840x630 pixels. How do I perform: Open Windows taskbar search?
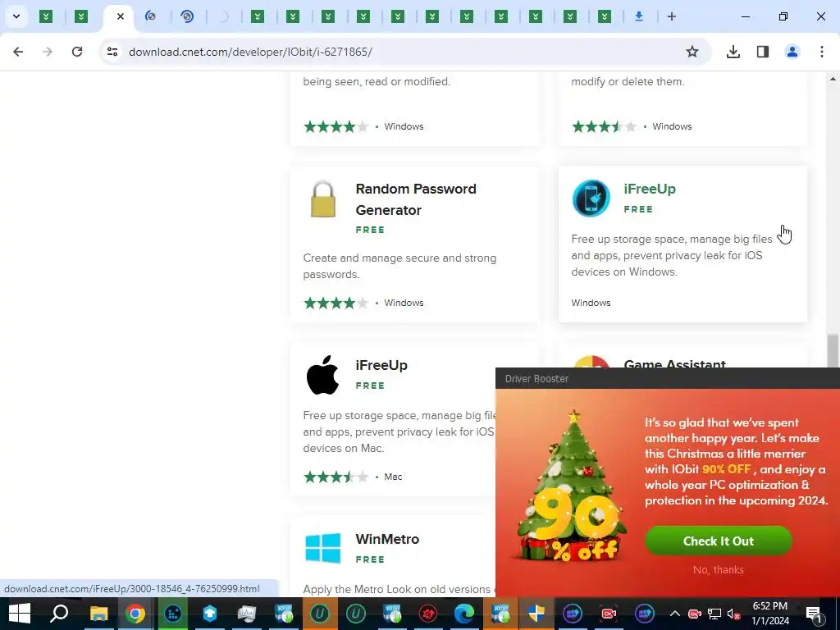59,614
